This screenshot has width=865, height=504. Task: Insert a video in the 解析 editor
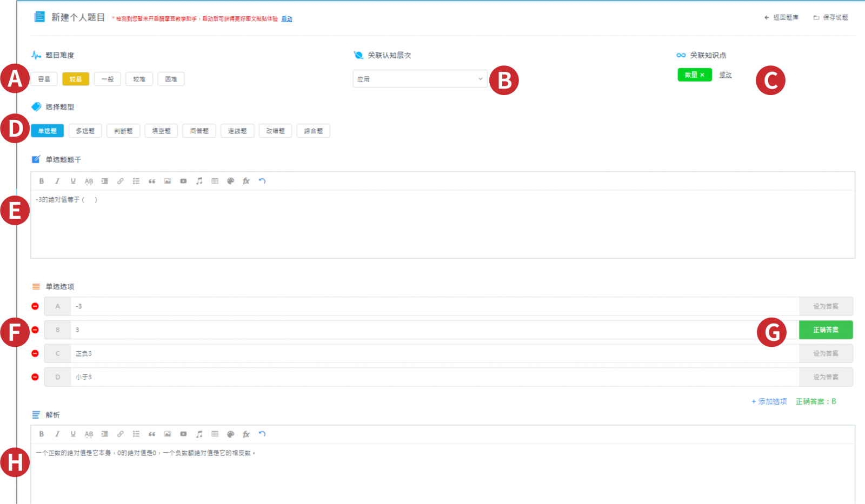point(183,434)
